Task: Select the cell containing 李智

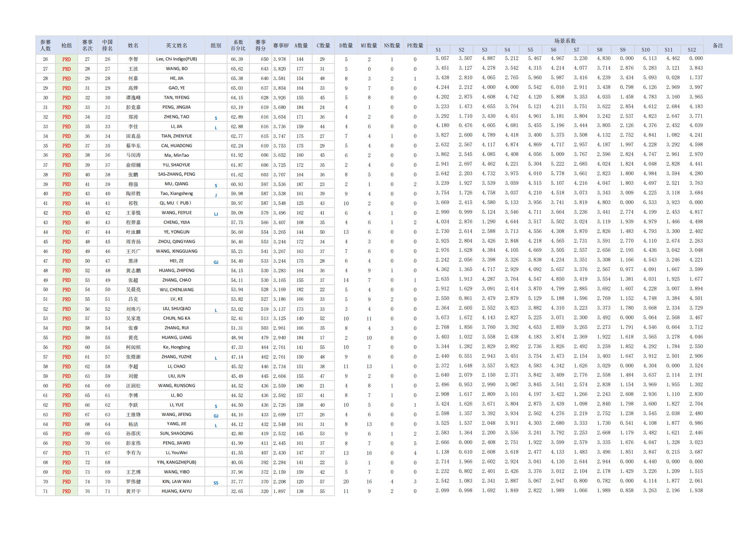Action: [133, 59]
